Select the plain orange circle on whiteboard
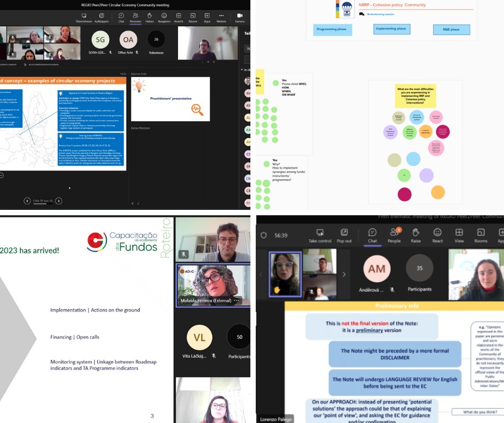The width and height of the screenshot is (504, 423). pos(438,192)
